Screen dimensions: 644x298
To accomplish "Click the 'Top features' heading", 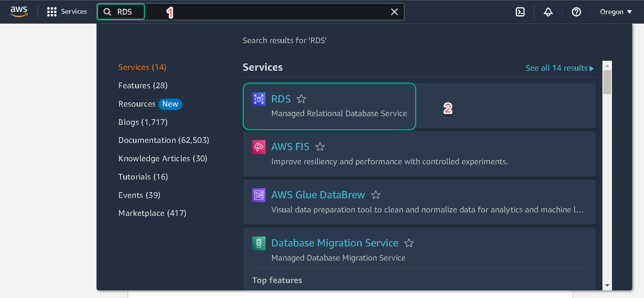I will click(x=277, y=280).
